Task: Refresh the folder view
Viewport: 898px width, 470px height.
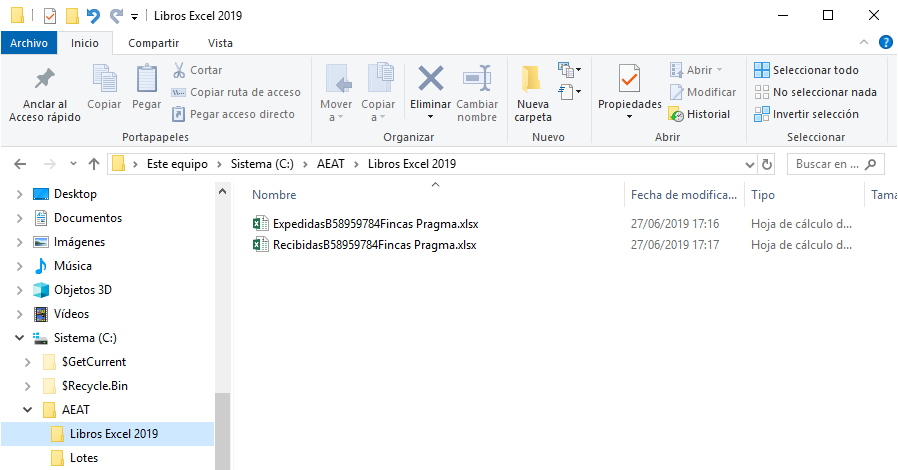Action: 767,165
